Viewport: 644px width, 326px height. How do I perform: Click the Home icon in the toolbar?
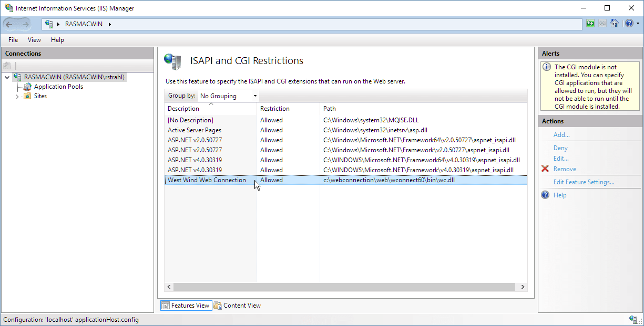click(x=615, y=24)
